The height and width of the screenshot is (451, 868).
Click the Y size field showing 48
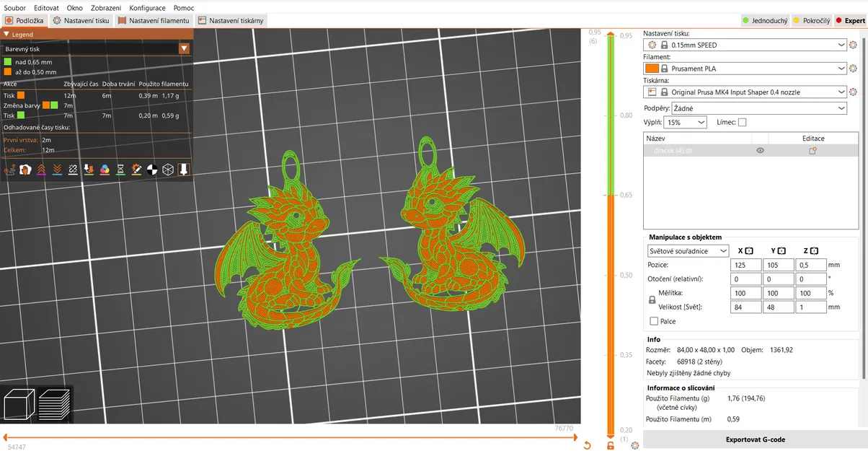click(x=779, y=307)
